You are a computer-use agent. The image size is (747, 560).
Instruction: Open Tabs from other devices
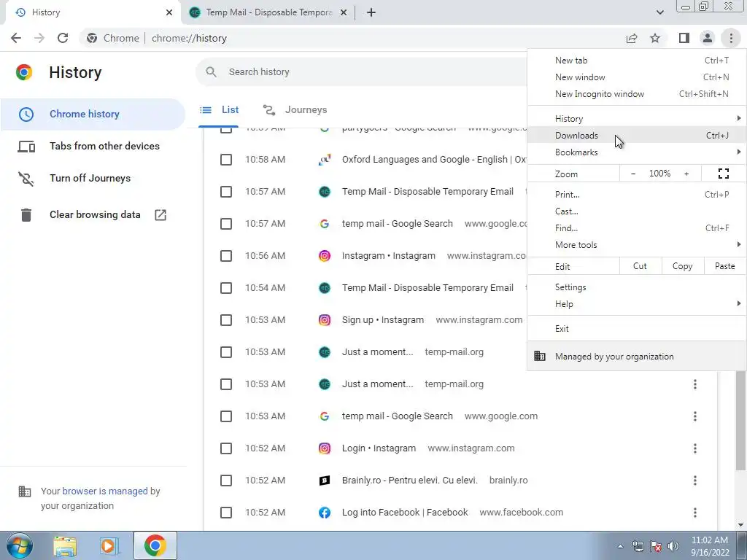(x=93, y=146)
